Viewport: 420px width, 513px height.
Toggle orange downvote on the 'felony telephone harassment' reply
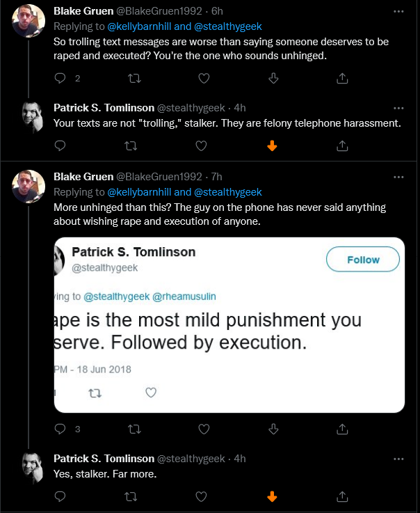click(x=272, y=146)
